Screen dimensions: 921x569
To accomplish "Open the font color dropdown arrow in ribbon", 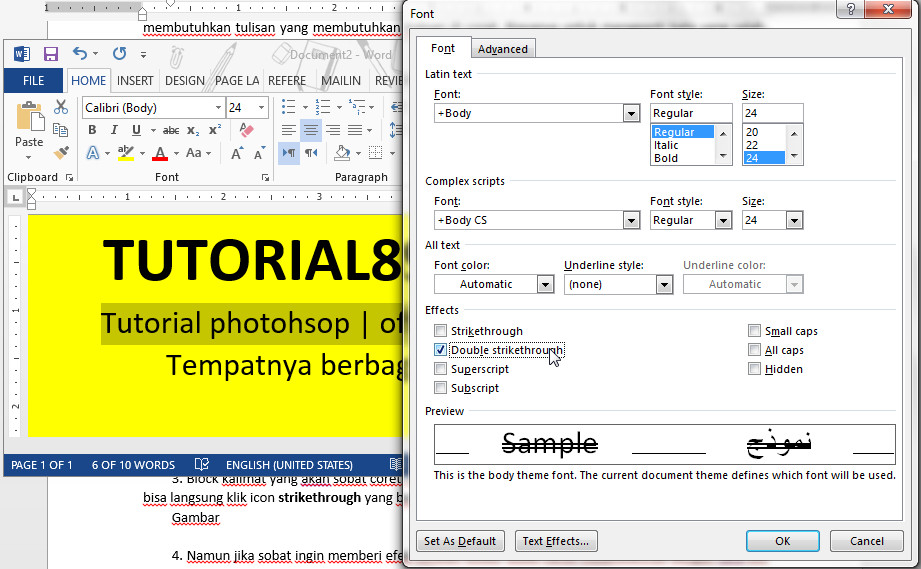I will pos(176,153).
